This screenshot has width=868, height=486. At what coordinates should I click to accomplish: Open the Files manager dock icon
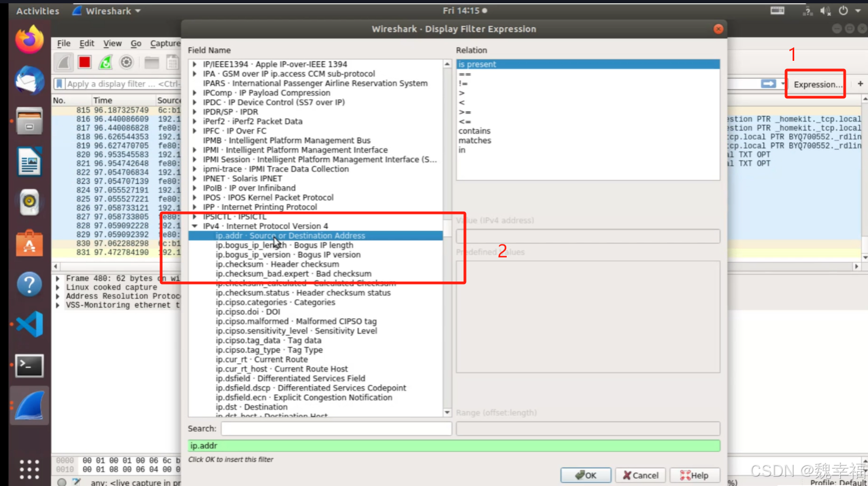click(29, 121)
